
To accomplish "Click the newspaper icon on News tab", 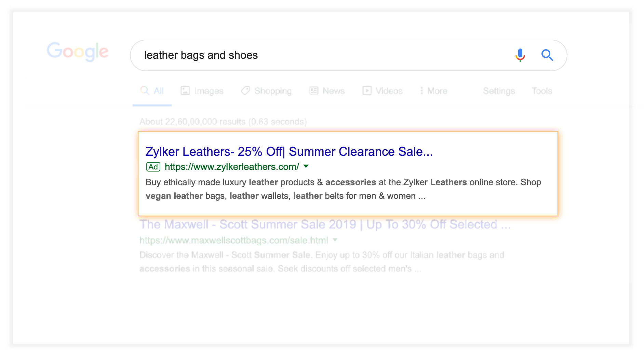I will [x=314, y=91].
